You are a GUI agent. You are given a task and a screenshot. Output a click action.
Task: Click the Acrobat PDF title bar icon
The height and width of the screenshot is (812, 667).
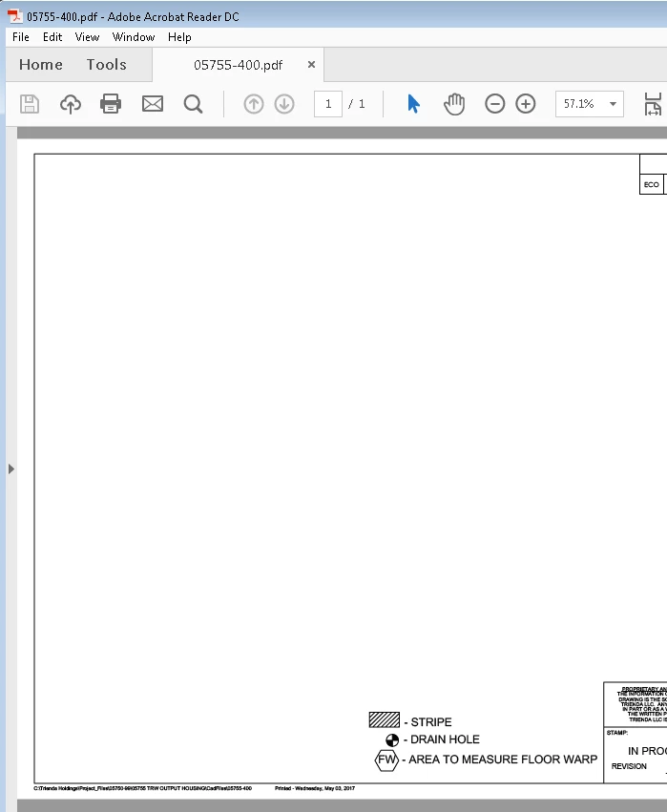tap(15, 16)
